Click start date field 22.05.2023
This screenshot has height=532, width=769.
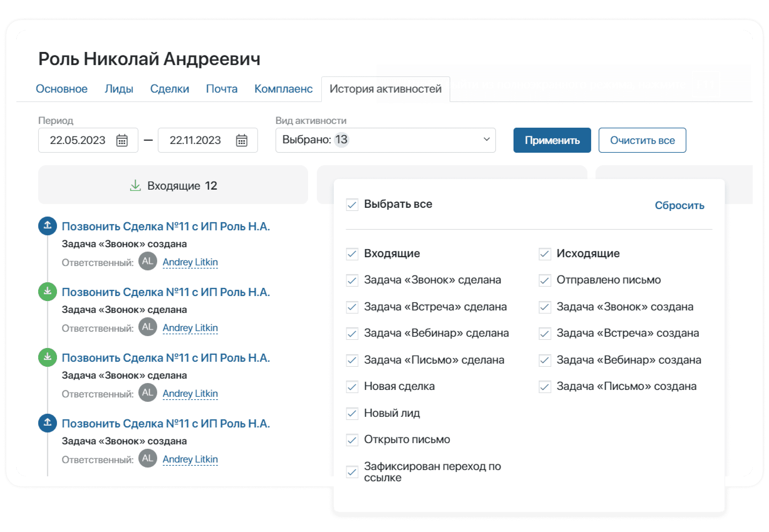click(x=88, y=140)
